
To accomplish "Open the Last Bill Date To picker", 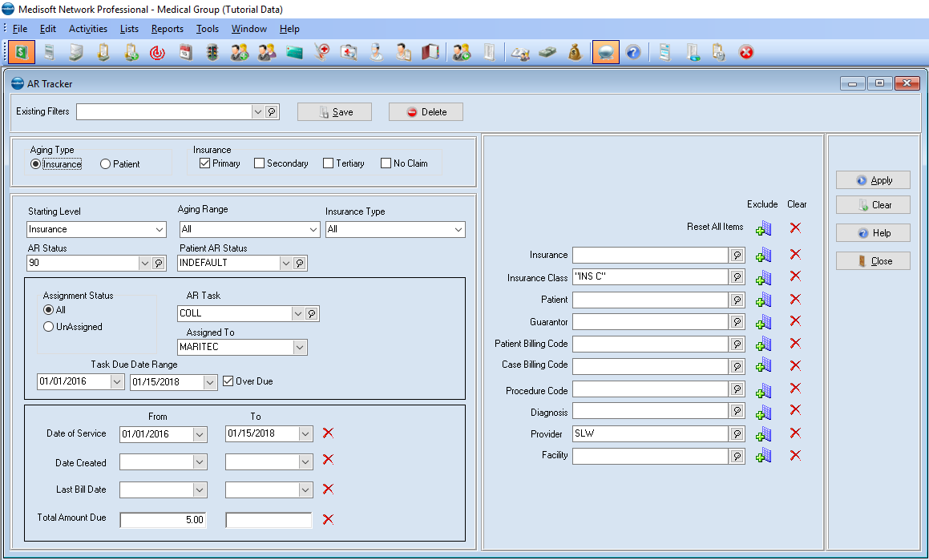I will 305,490.
